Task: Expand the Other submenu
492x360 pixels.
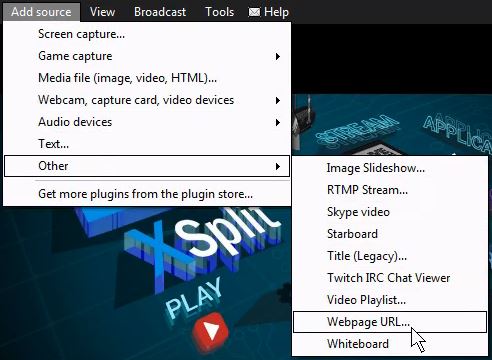Action: click(x=147, y=166)
